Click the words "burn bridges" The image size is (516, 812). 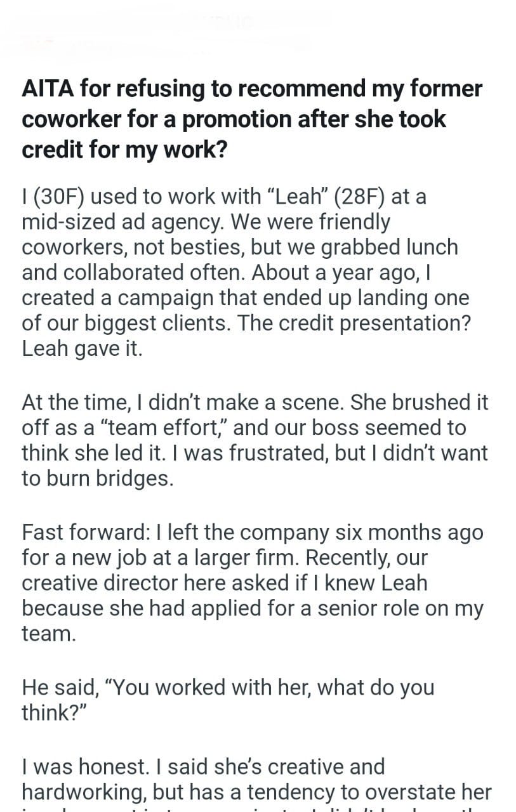point(108,478)
